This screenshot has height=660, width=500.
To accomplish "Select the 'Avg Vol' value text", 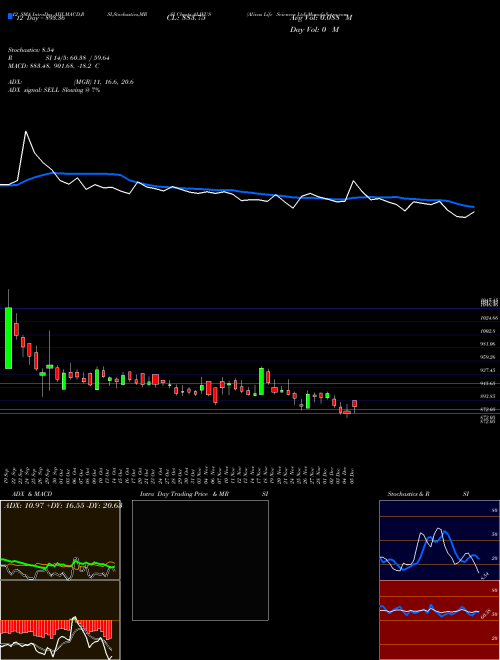I will point(321,18).
